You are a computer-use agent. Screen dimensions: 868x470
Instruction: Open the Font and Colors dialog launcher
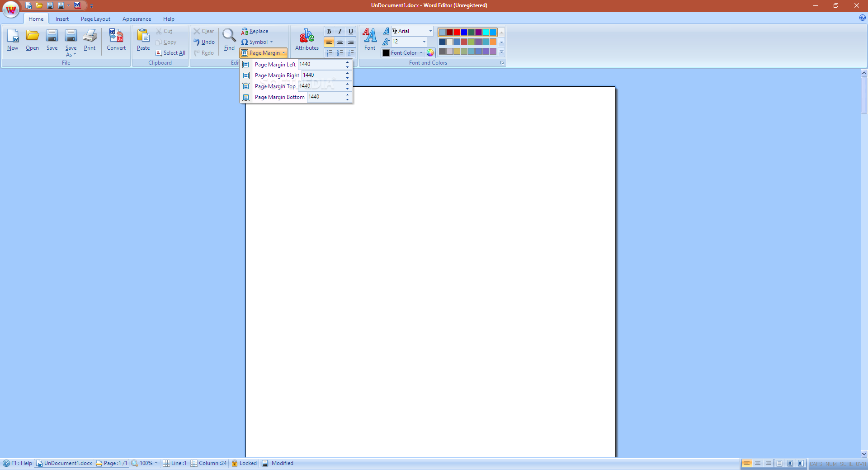[502, 63]
